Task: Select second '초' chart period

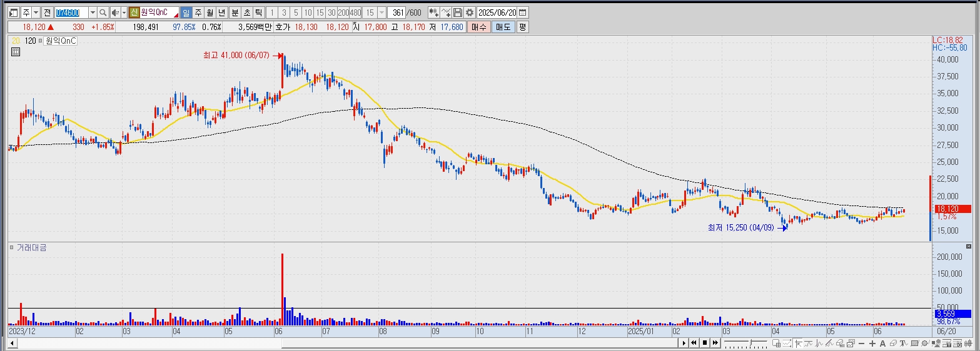Action: pos(247,12)
